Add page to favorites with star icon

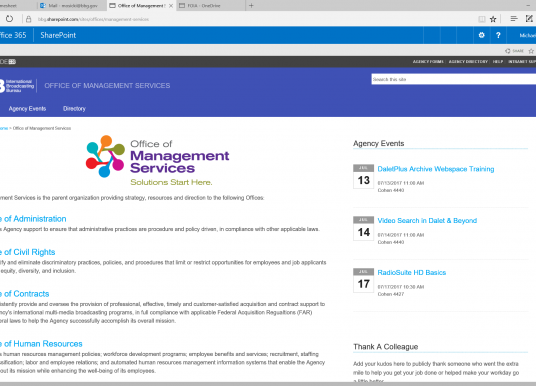[493, 19]
